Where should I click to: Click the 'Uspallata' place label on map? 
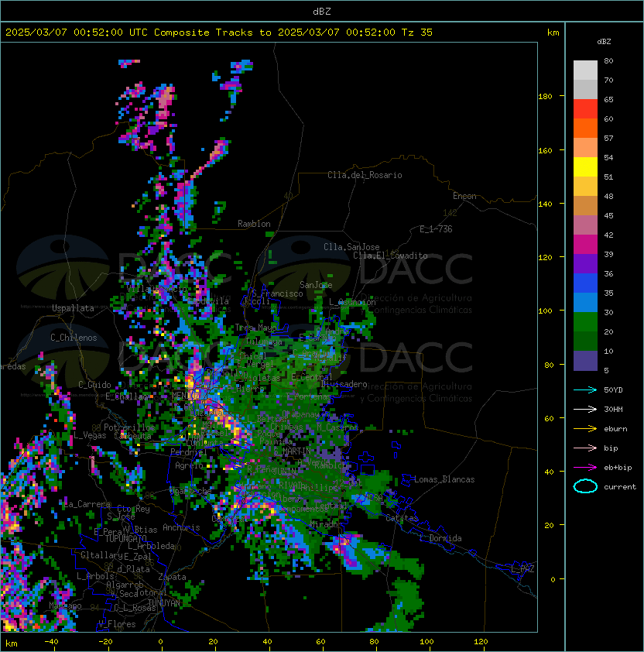[x=73, y=308]
